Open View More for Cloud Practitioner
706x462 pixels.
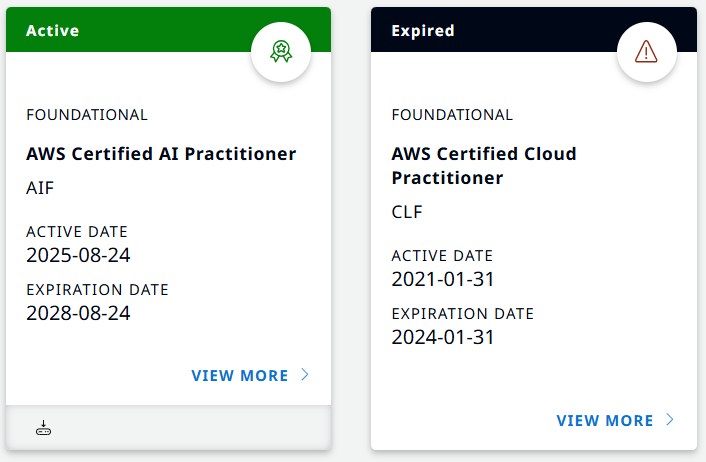[605, 421]
